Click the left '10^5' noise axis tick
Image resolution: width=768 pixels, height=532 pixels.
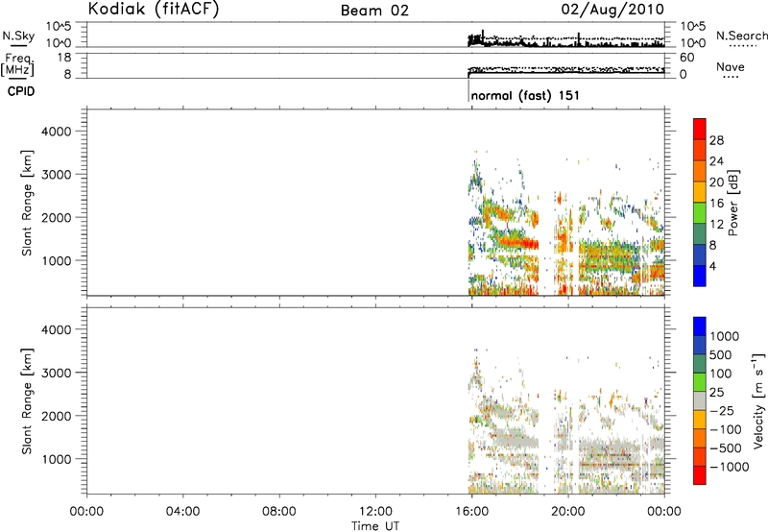59,27
